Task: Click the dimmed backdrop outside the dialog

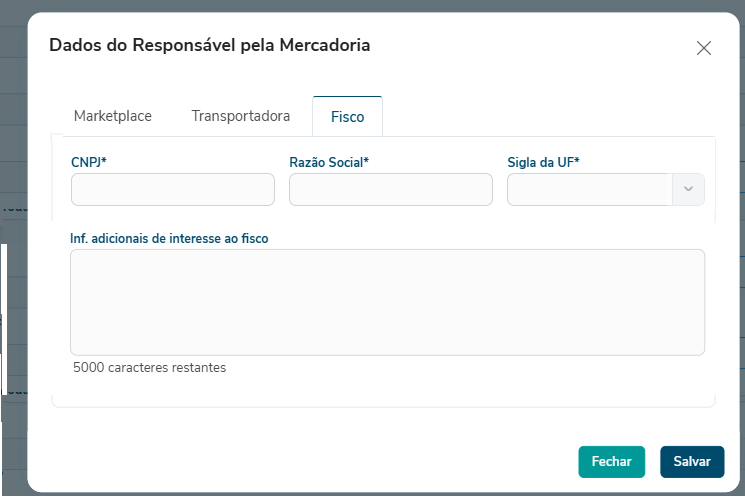Action: tap(12, 150)
